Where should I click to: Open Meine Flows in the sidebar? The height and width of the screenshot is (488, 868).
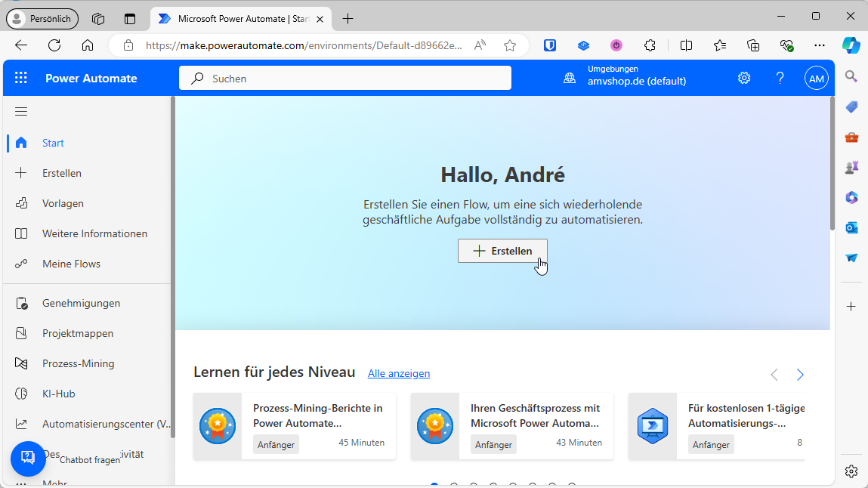70,263
